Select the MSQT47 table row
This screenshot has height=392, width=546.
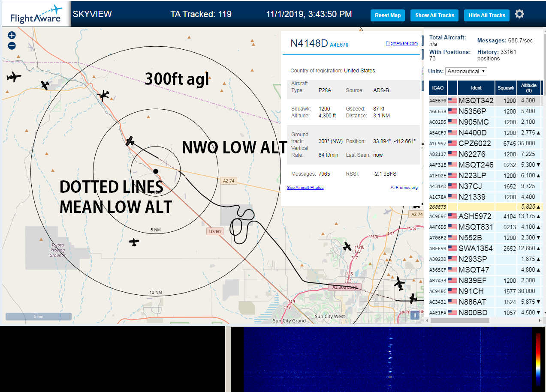coord(485,270)
